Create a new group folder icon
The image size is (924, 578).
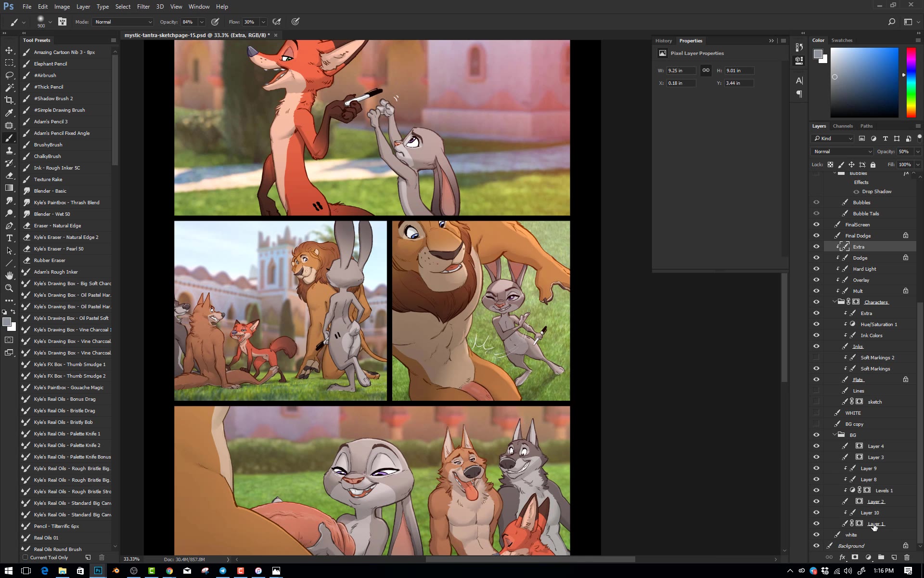(x=881, y=557)
